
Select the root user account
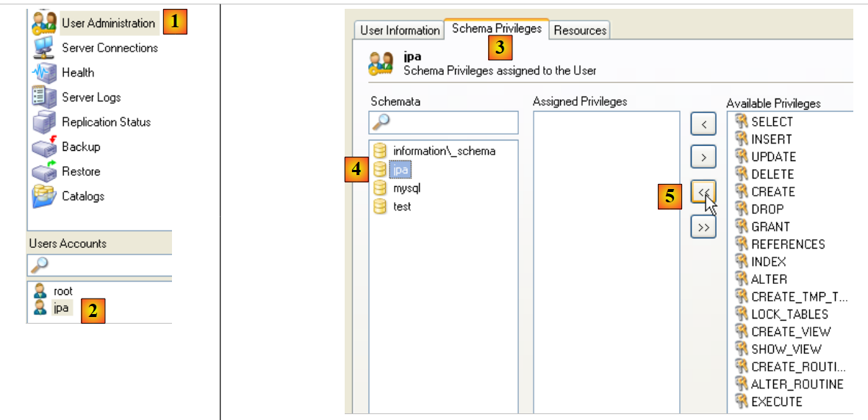[62, 291]
